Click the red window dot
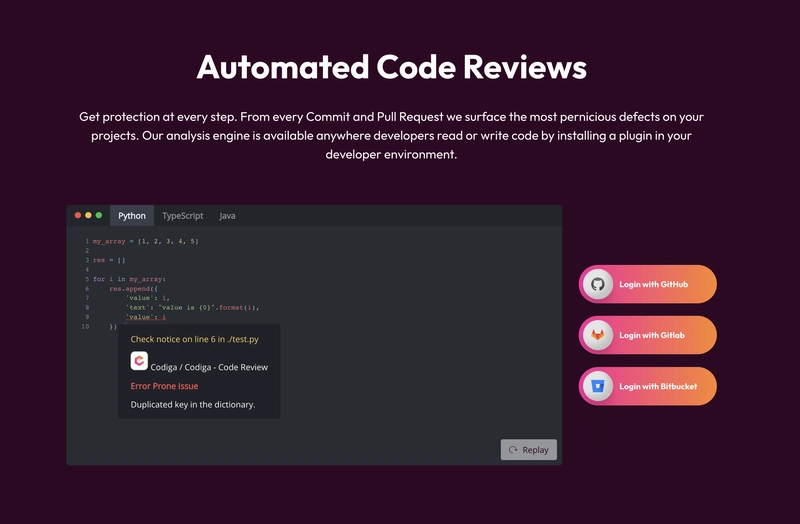The image size is (800, 524). coord(78,215)
